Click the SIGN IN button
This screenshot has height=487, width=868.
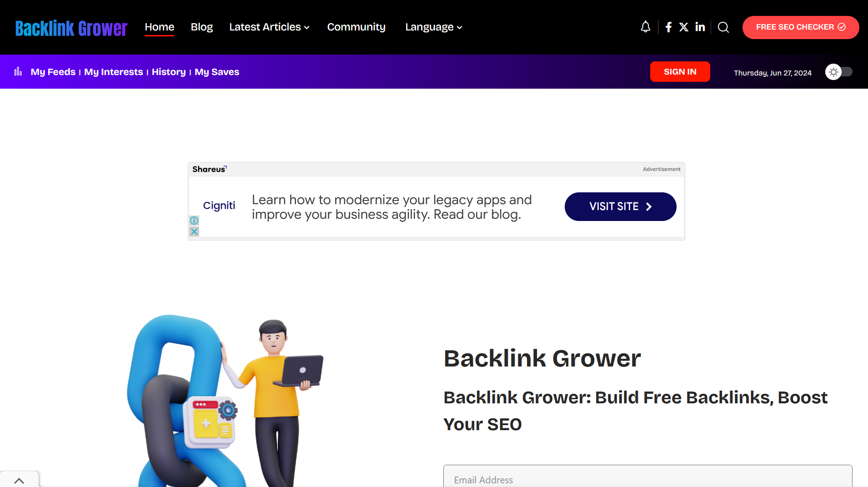point(680,72)
